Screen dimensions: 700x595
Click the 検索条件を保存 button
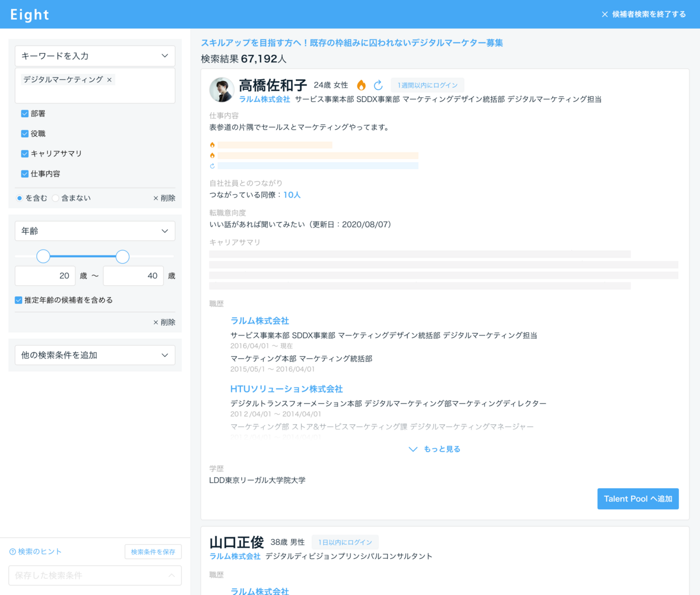point(153,551)
